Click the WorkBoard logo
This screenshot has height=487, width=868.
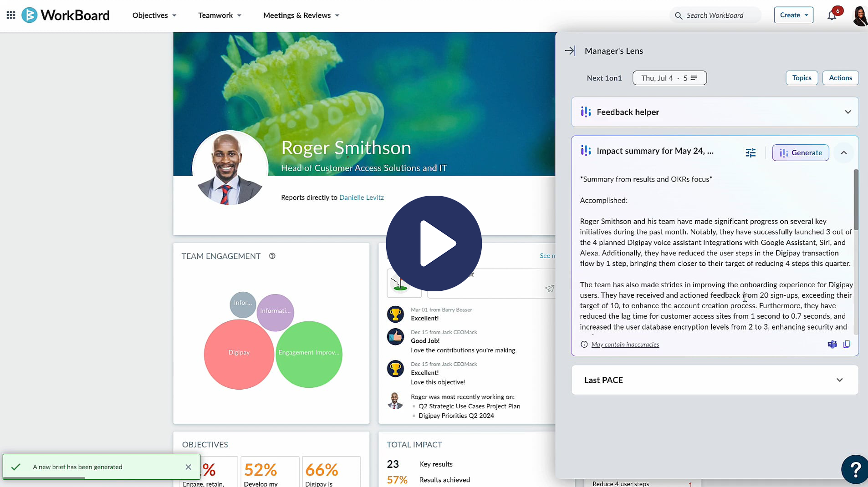pyautogui.click(x=66, y=15)
